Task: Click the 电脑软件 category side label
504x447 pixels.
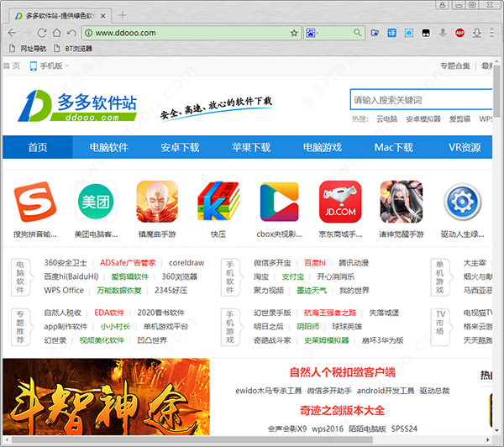Action: [20, 277]
